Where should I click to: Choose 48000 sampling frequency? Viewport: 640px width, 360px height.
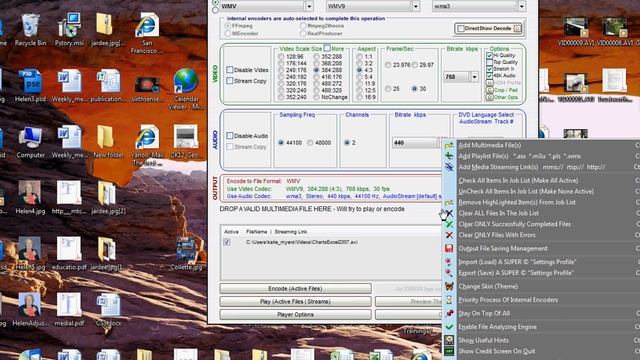310,142
